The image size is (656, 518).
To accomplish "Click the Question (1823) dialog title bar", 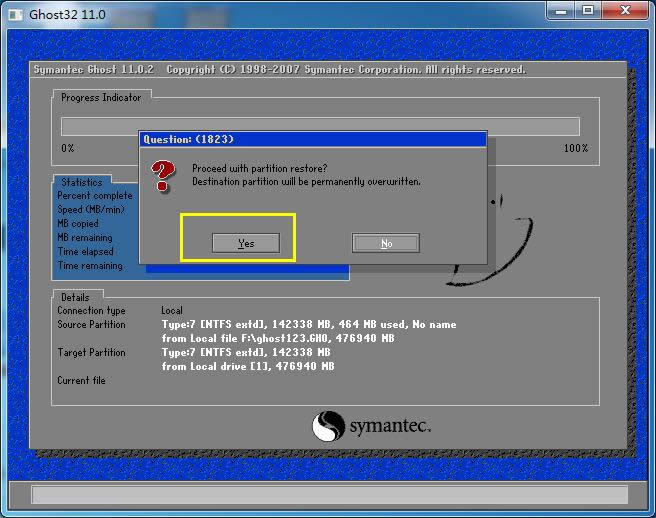I will tap(312, 139).
